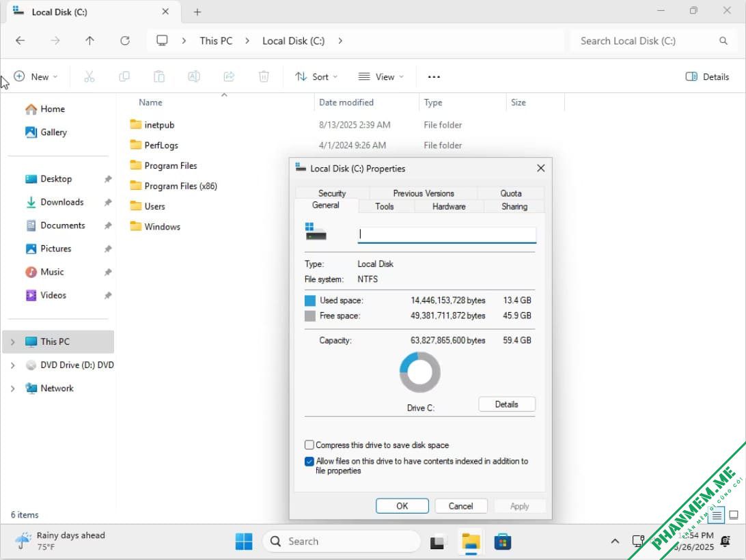Close the Local Disk (C:) tab
This screenshot has height=560, width=746.
(x=165, y=12)
